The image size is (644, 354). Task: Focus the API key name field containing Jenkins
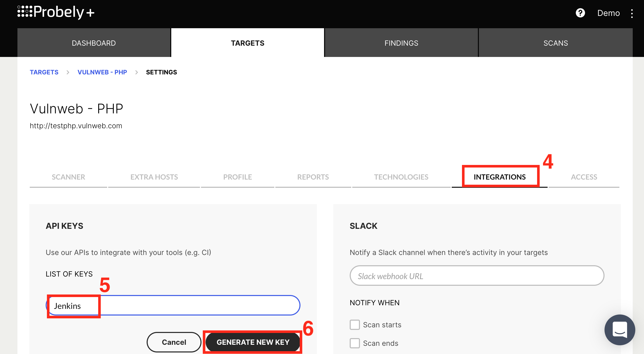[x=173, y=305]
